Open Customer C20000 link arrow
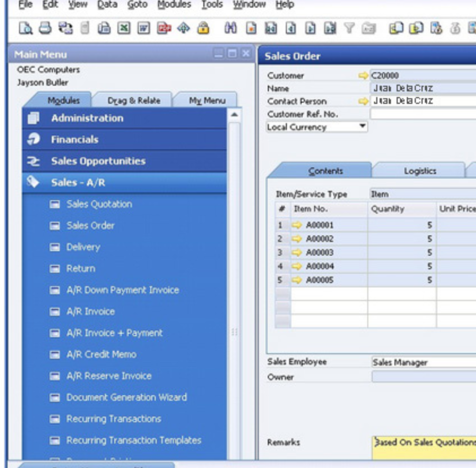476x468 pixels. (x=363, y=75)
